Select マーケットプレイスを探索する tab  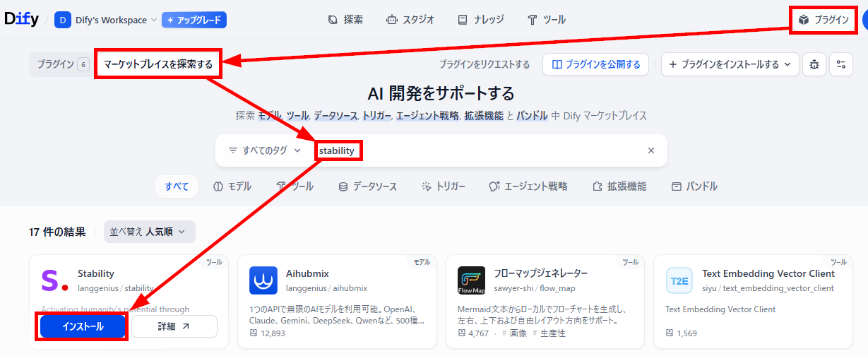[x=158, y=64]
